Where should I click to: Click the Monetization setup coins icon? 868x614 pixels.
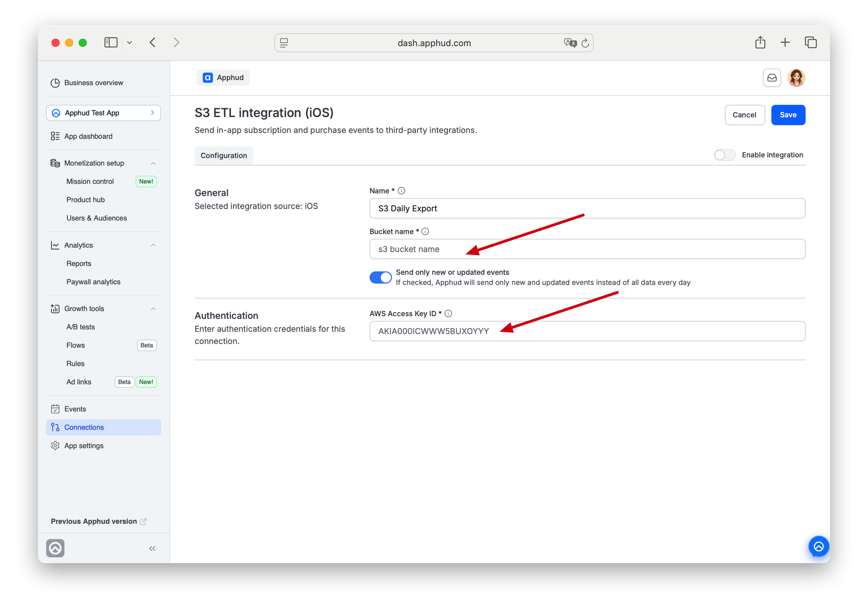pos(55,163)
